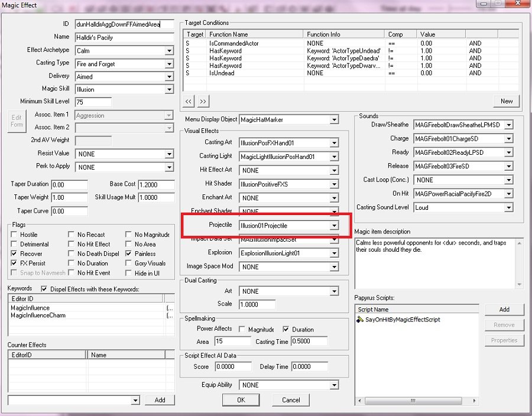Open the On Hit sound dropdown
Viewport: 532px width, 416px height.
508,194
